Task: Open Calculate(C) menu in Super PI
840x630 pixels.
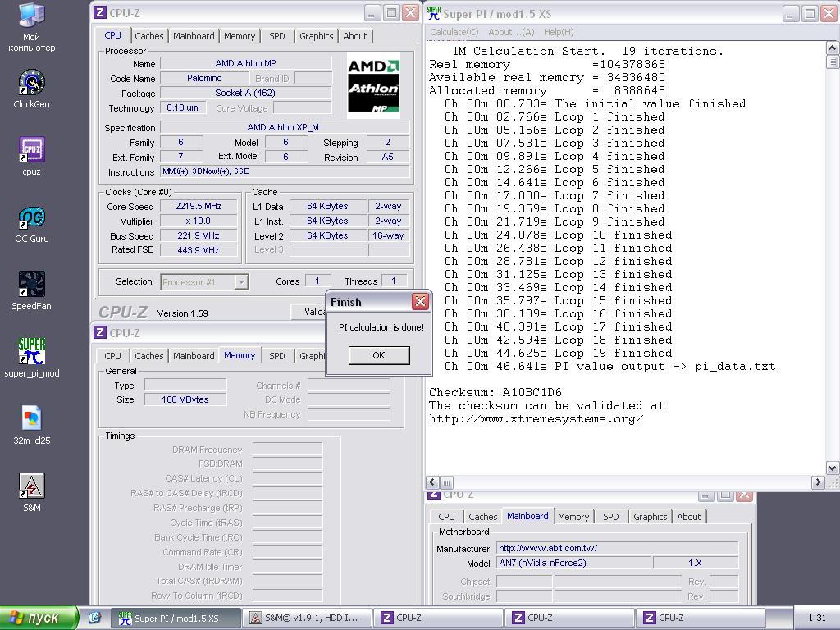Action: pos(454,32)
